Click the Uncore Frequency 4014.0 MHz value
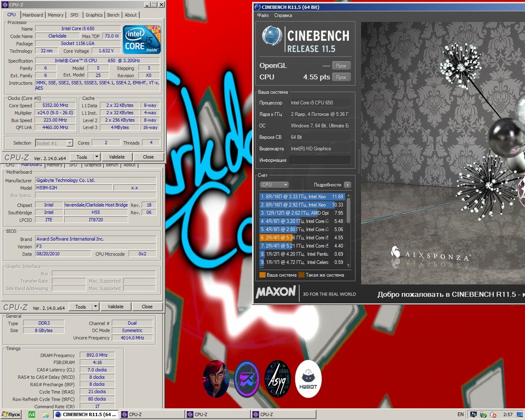The width and height of the screenshot is (525, 420). [132, 338]
